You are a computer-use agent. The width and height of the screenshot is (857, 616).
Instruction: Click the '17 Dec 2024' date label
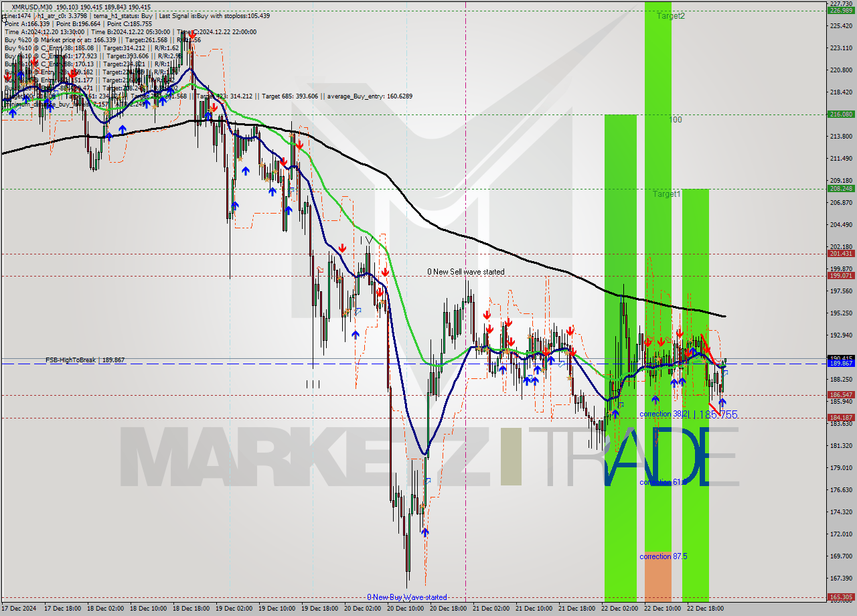pyautogui.click(x=20, y=609)
